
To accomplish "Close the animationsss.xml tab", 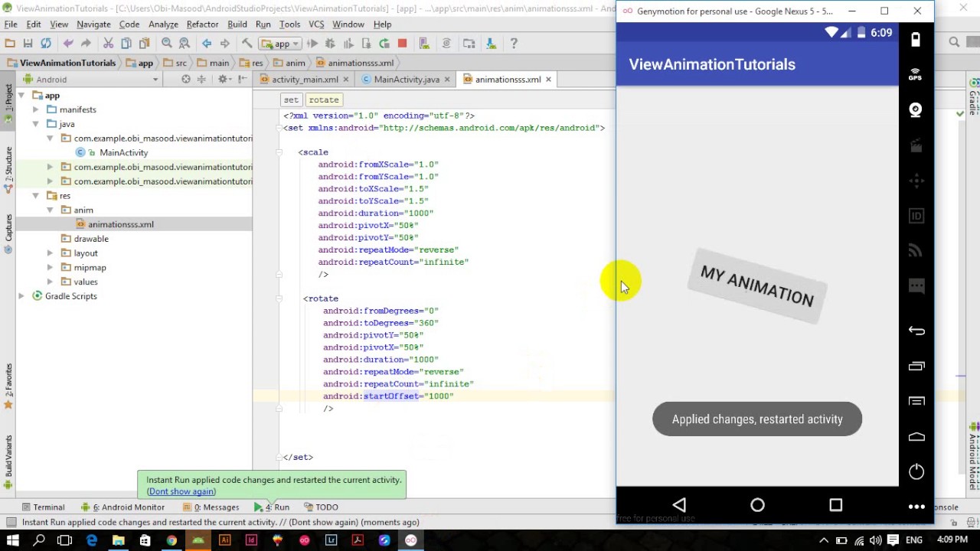I will 548,80.
